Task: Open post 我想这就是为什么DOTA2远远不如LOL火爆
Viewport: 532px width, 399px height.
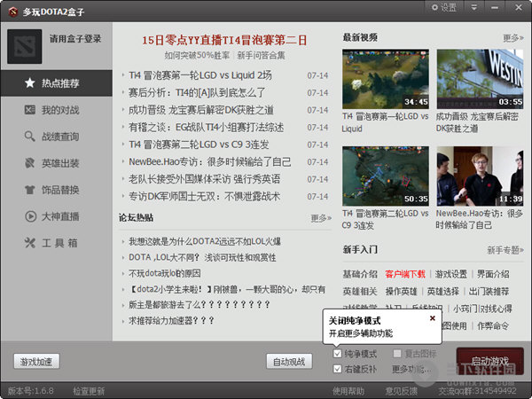Action: tap(205, 241)
